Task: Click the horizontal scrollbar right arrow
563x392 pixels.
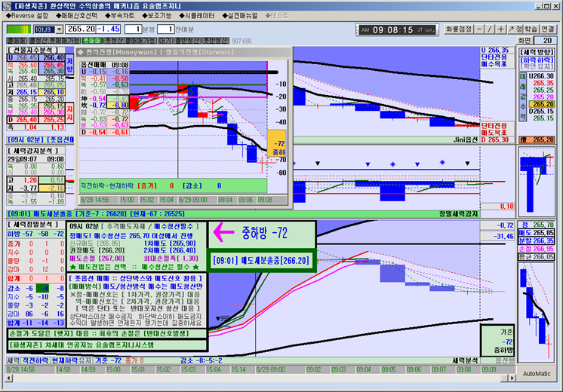Action: 512,378
